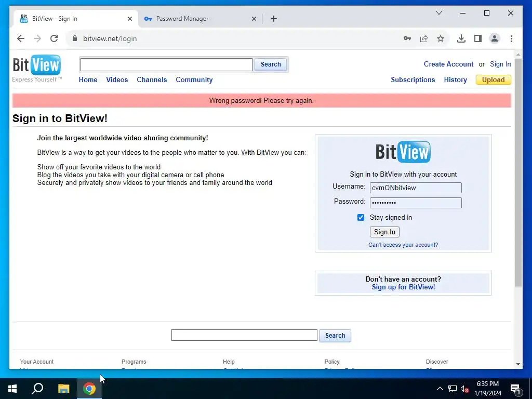
Task: Click the Password input field
Action: coord(416,203)
